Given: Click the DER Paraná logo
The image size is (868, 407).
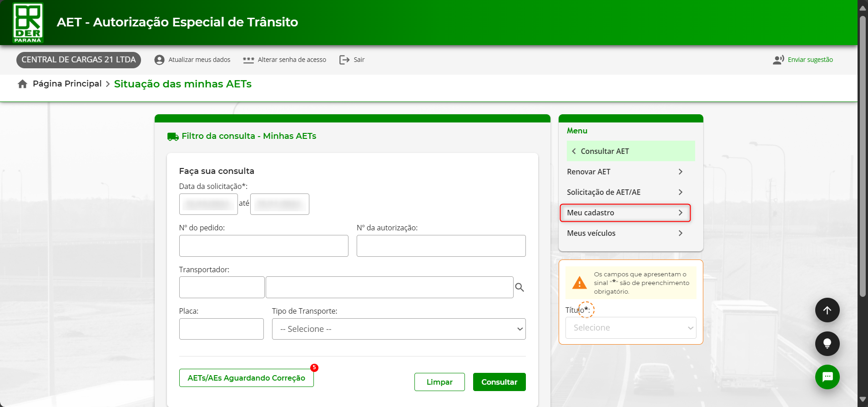Looking at the screenshot, I should (28, 22).
